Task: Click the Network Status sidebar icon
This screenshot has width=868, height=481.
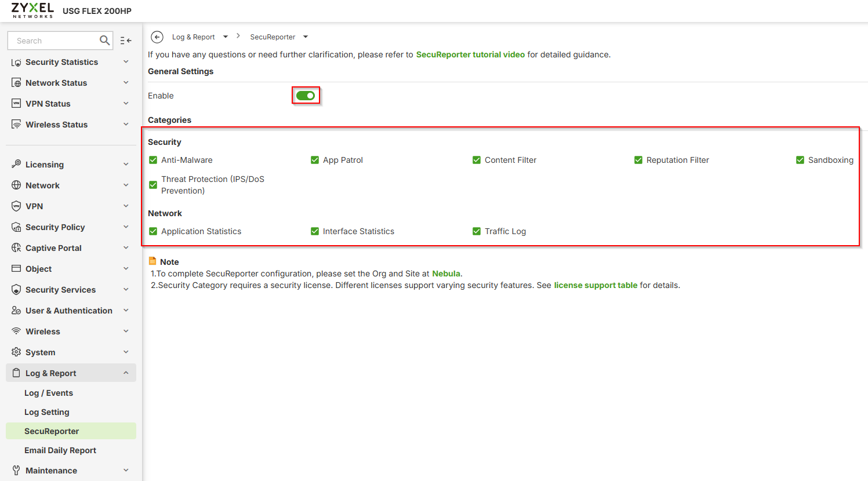Action: (x=16, y=83)
